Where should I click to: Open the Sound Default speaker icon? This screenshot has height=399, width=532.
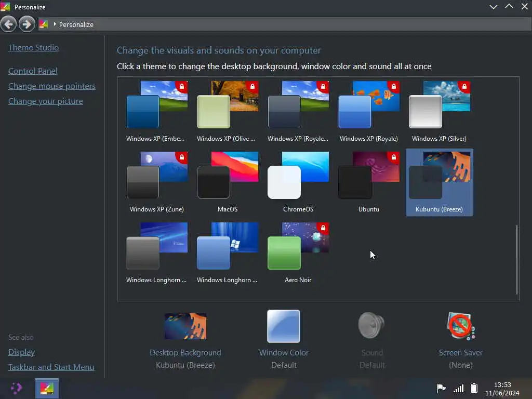click(371, 326)
